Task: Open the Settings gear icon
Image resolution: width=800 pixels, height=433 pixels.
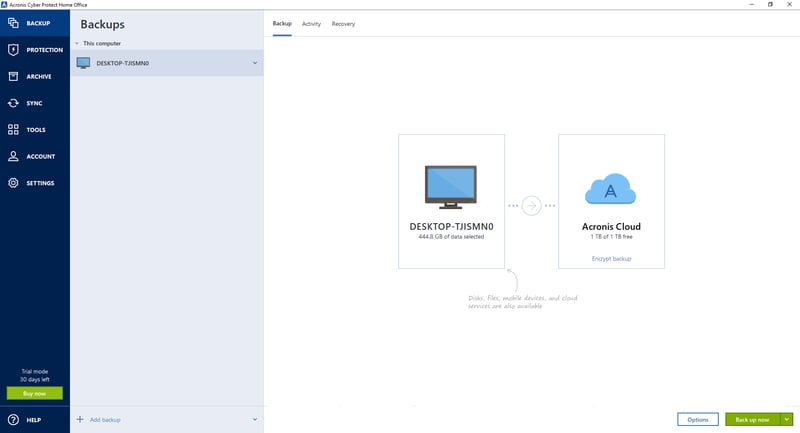Action: coord(13,183)
